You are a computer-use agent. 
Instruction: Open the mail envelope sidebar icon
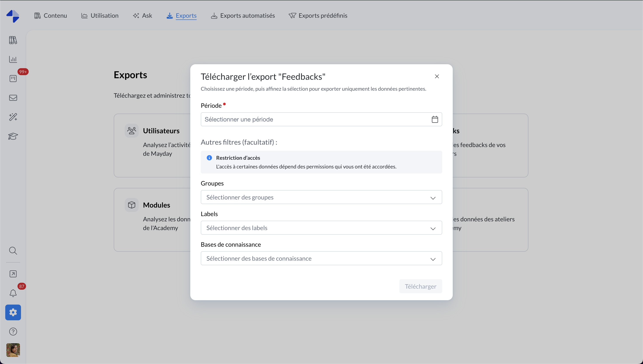(13, 98)
